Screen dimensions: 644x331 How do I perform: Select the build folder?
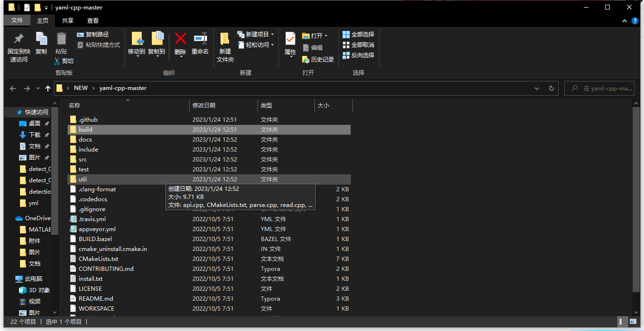click(x=209, y=130)
